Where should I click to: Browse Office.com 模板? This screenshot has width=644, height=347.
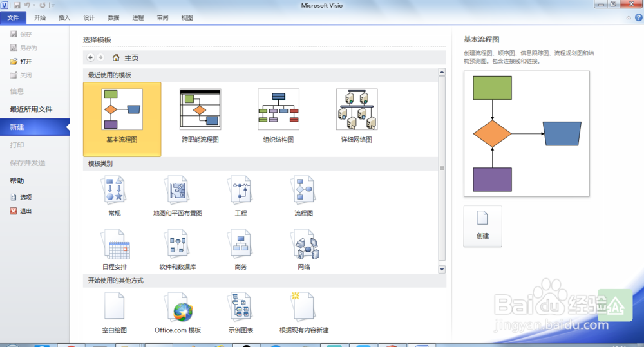click(x=178, y=313)
